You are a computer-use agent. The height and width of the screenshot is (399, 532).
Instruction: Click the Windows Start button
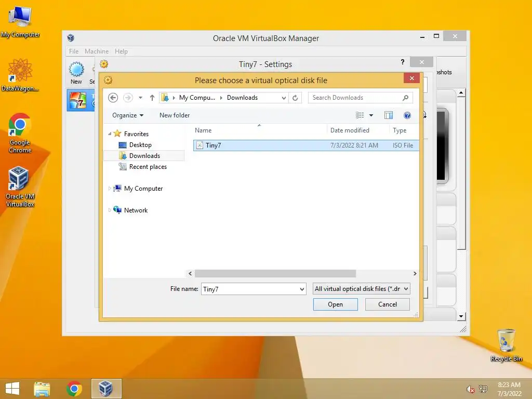point(12,389)
